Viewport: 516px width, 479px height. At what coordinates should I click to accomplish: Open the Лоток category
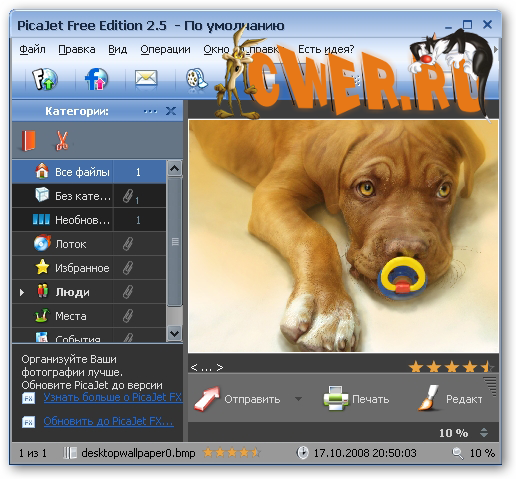(x=89, y=244)
